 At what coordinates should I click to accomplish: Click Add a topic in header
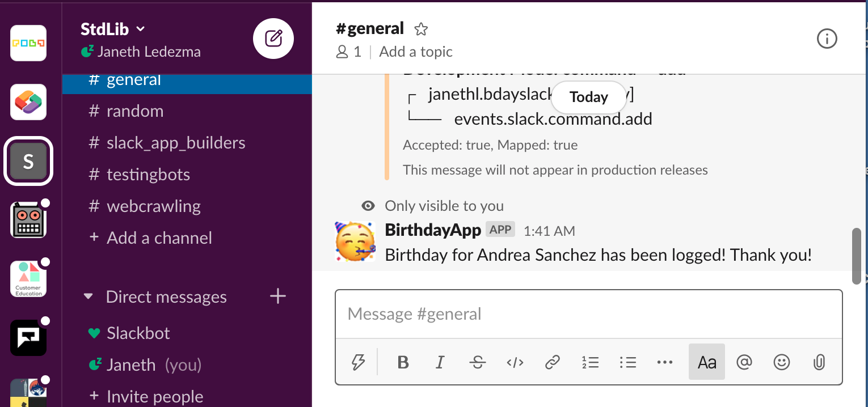(416, 52)
